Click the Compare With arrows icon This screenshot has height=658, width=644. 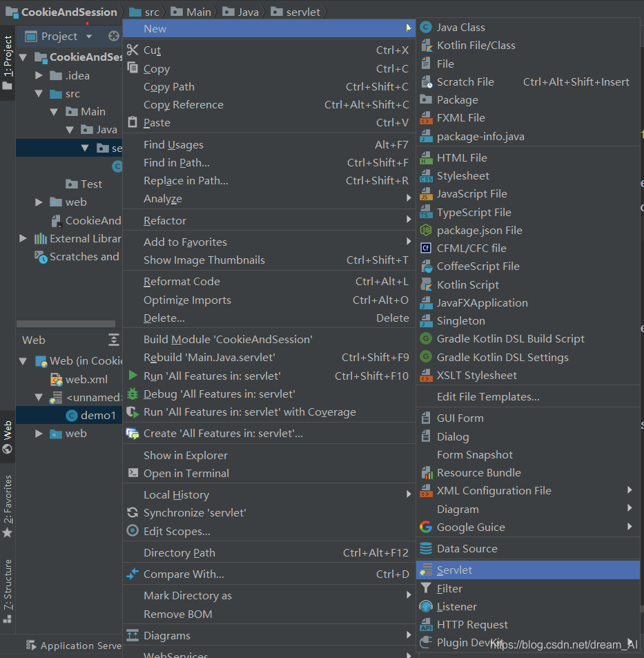[133, 574]
